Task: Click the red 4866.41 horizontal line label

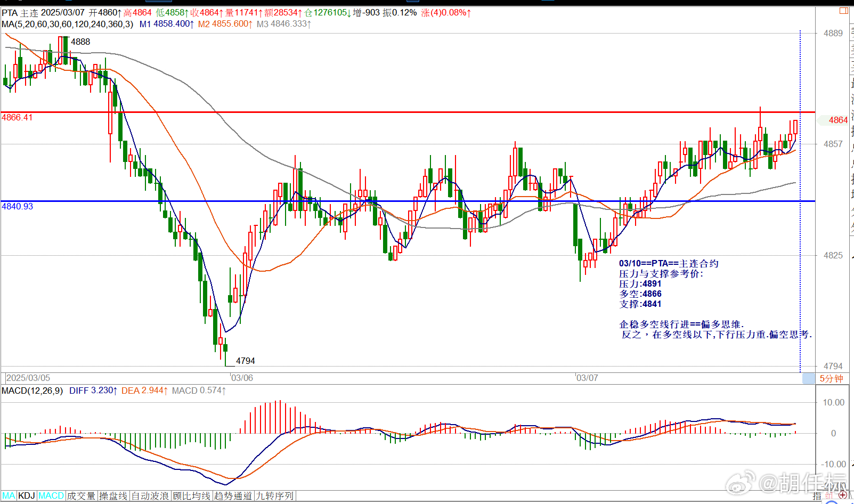Action: pos(17,117)
